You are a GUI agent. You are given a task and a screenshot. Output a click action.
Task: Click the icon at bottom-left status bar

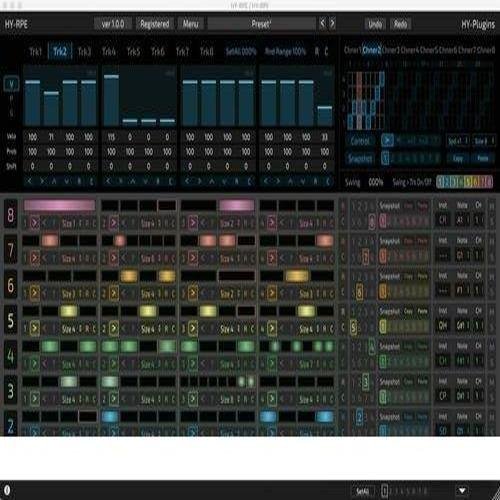(7, 490)
